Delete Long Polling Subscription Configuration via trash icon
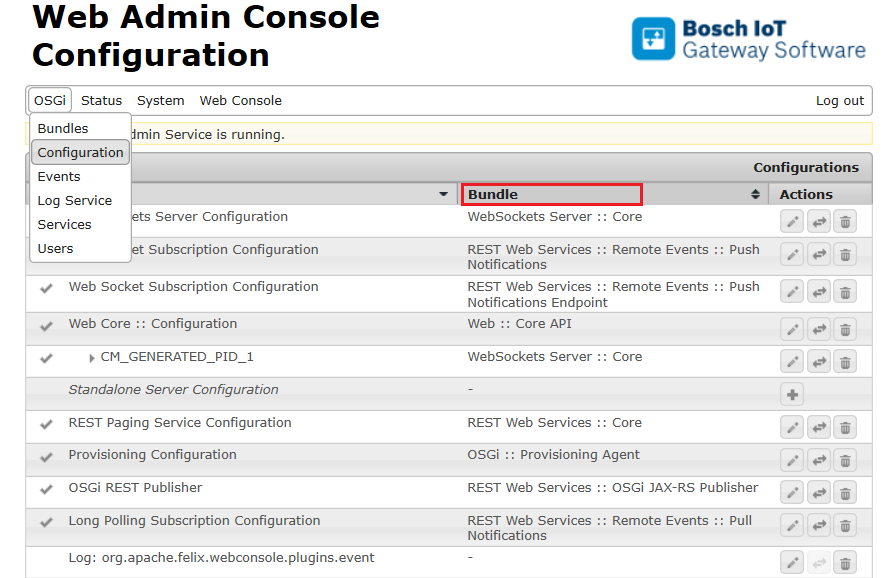883x578 pixels. pos(845,525)
